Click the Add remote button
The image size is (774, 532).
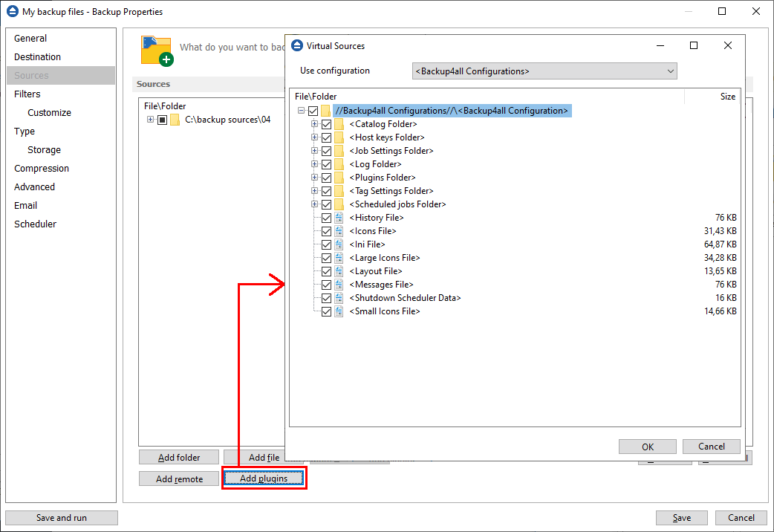179,479
